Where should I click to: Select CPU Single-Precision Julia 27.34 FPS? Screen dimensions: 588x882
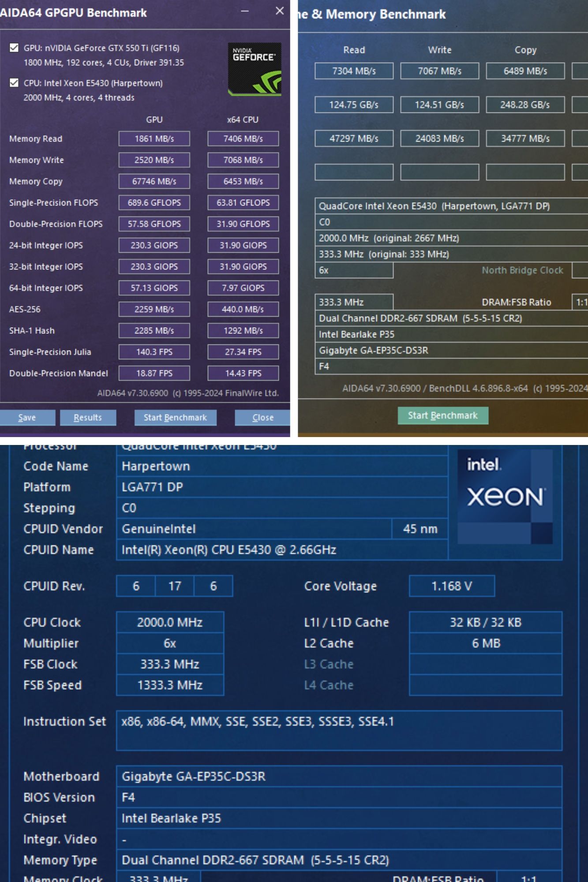243,351
